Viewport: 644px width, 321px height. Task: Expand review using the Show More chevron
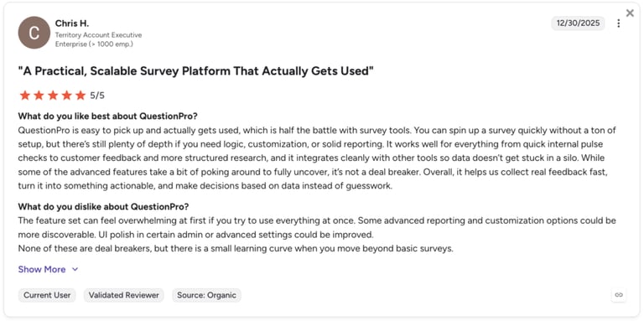[x=75, y=269]
